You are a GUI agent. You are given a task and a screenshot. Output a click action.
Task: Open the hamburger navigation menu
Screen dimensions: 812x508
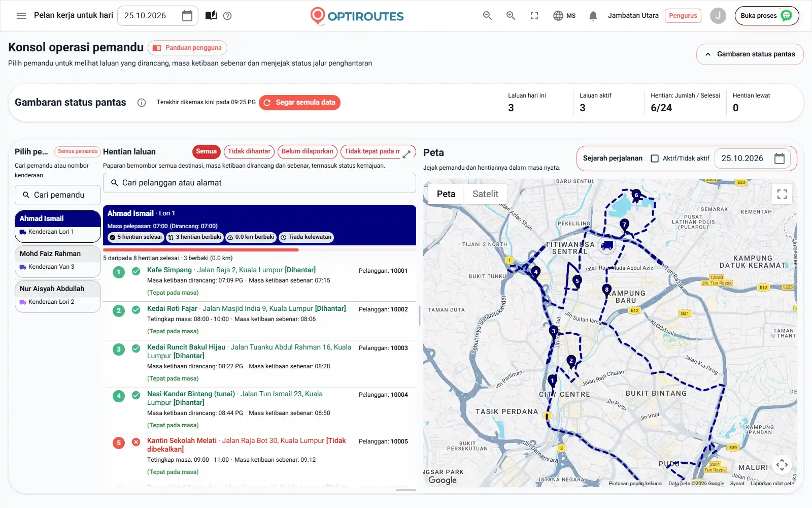21,16
